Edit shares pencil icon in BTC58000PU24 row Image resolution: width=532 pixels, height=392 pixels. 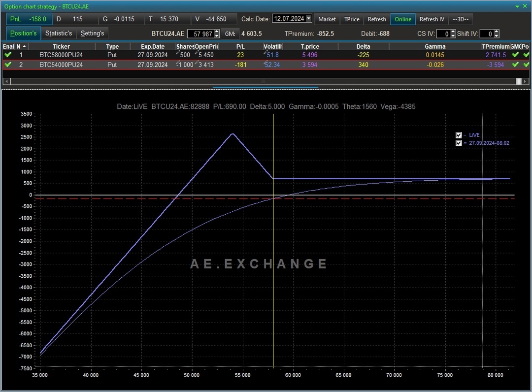point(177,53)
